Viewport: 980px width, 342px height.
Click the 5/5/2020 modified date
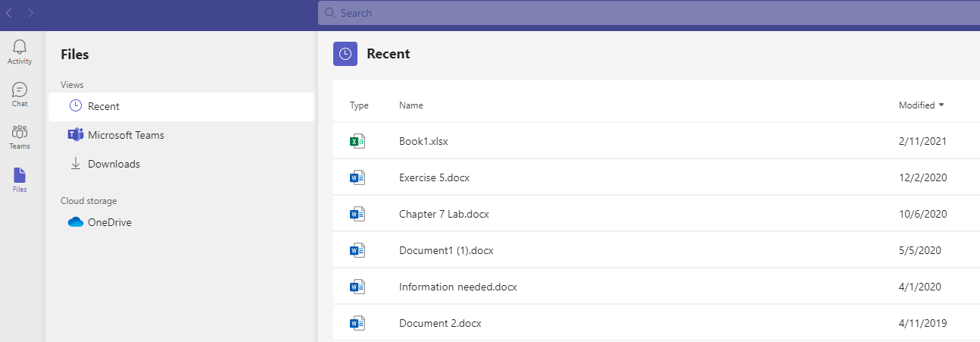(920, 250)
